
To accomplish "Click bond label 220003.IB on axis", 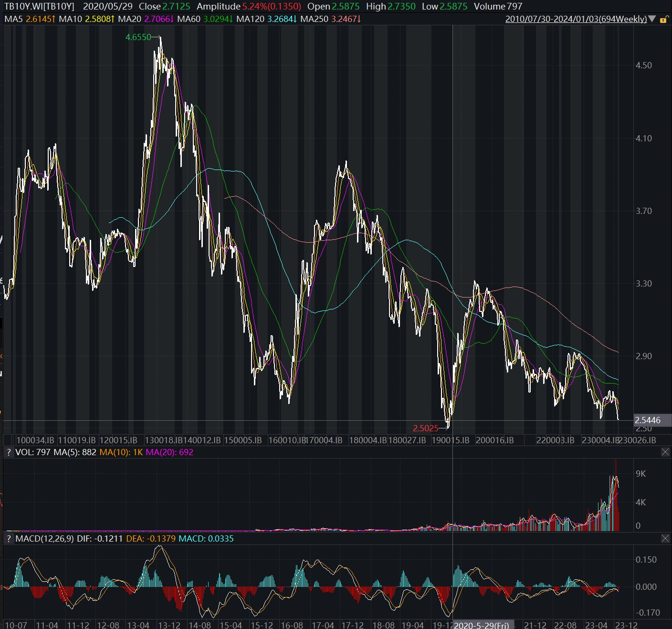I will tap(556, 440).
